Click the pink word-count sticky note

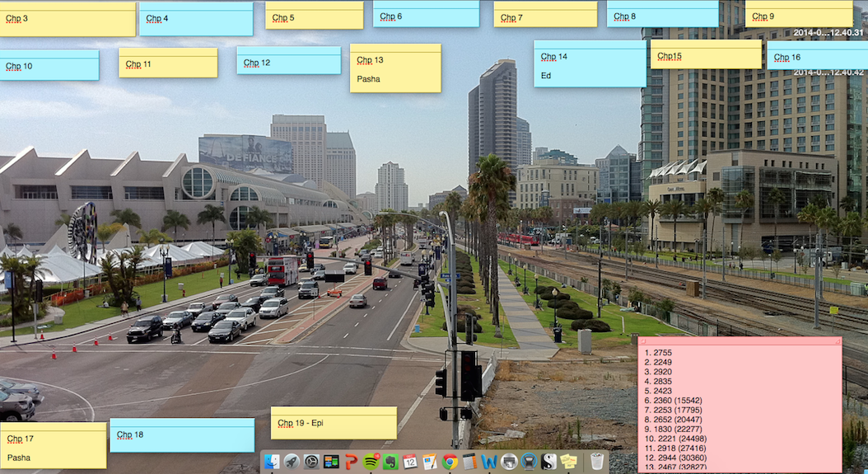click(x=740, y=405)
